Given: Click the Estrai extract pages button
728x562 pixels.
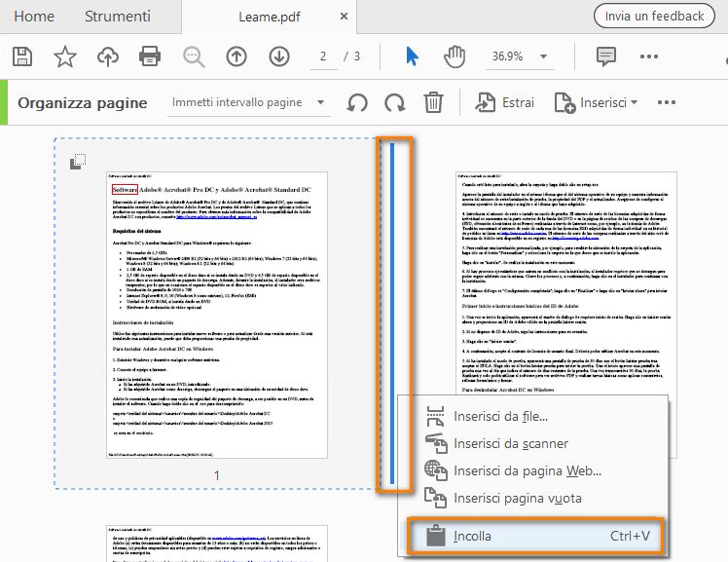Looking at the screenshot, I should [504, 102].
